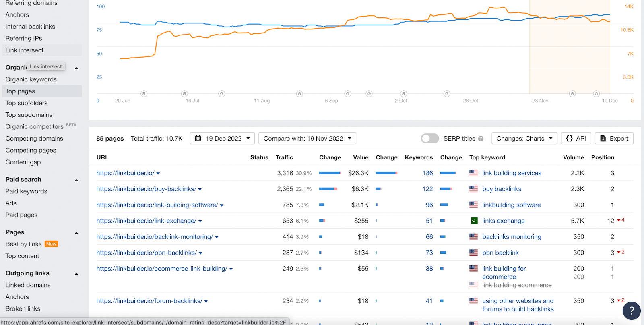Open Linked domains report
The height and width of the screenshot is (325, 644).
28,285
